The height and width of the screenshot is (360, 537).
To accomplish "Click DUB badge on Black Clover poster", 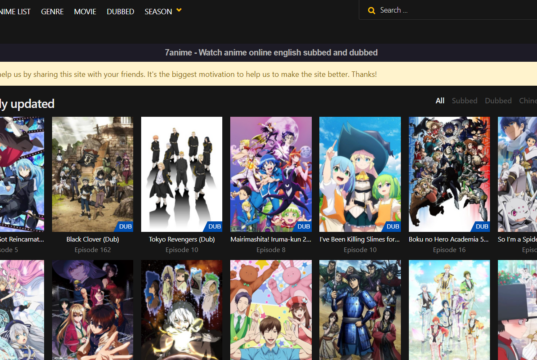I will click(x=125, y=226).
